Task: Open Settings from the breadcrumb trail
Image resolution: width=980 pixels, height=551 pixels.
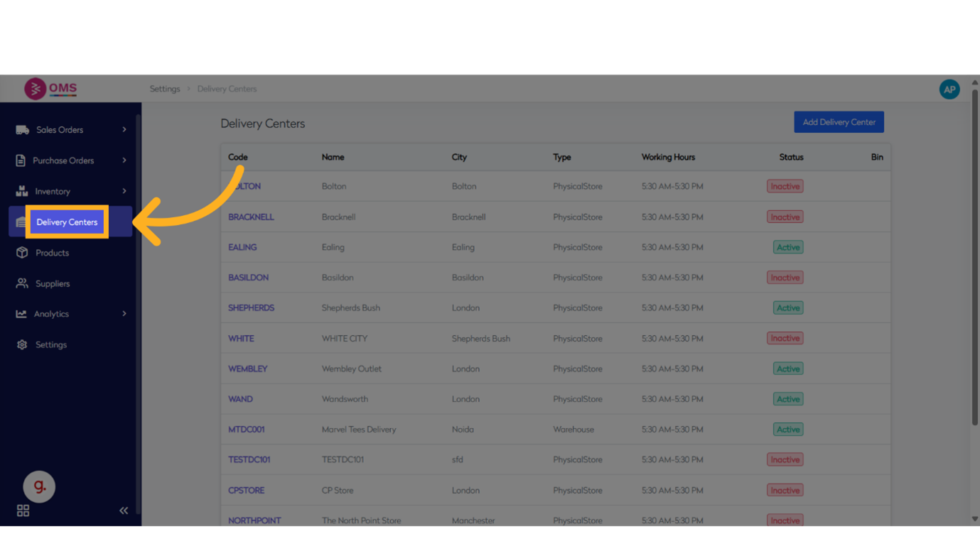Action: click(165, 88)
